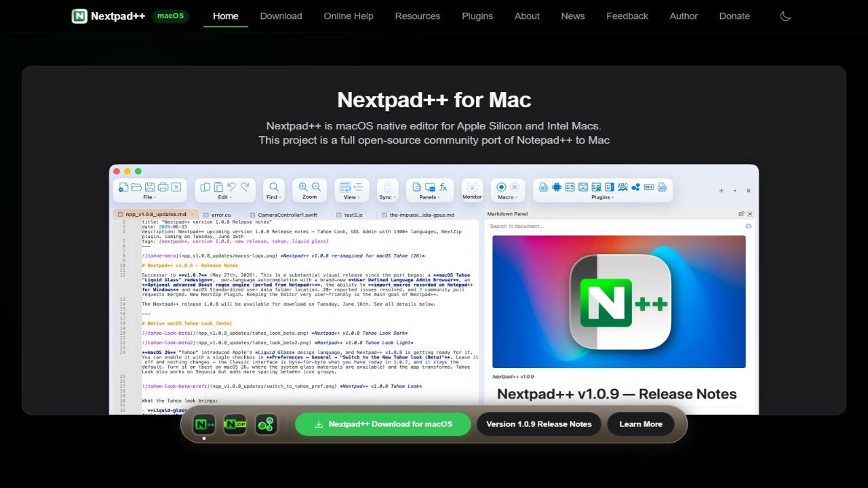Open the News link in the header

573,16
